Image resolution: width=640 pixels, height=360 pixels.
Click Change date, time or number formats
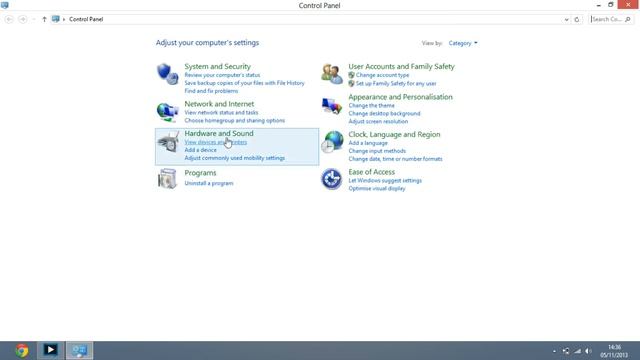(395, 159)
